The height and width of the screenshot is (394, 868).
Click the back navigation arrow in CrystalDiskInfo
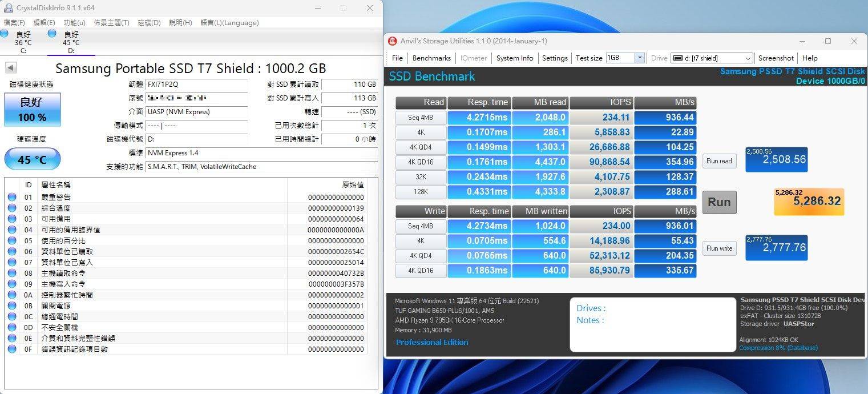(x=10, y=67)
